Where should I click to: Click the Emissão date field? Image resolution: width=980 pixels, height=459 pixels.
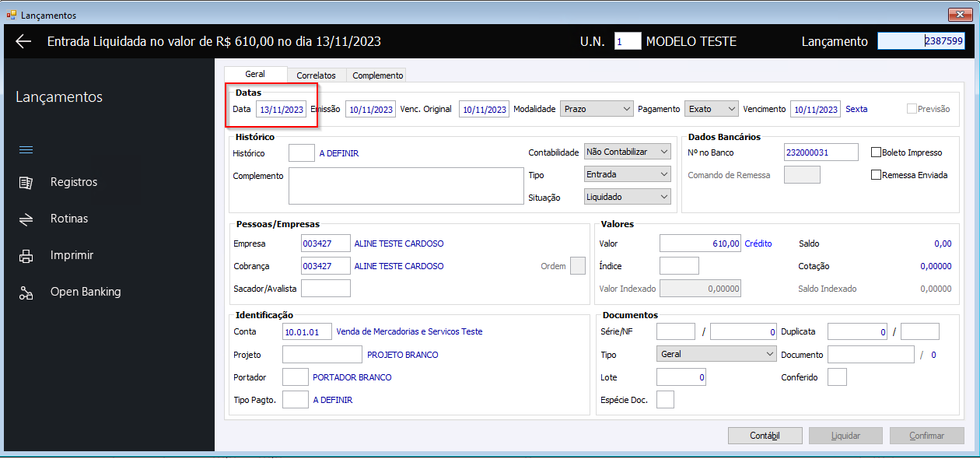click(370, 110)
